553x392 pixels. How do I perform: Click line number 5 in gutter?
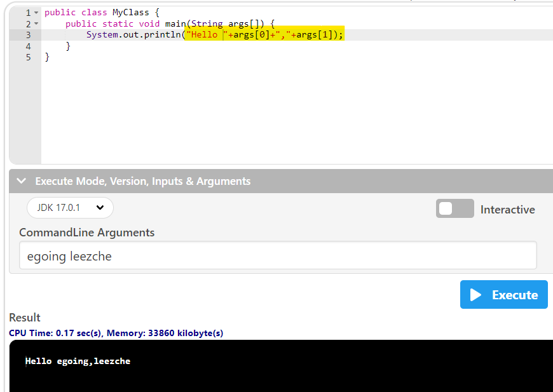(x=28, y=57)
